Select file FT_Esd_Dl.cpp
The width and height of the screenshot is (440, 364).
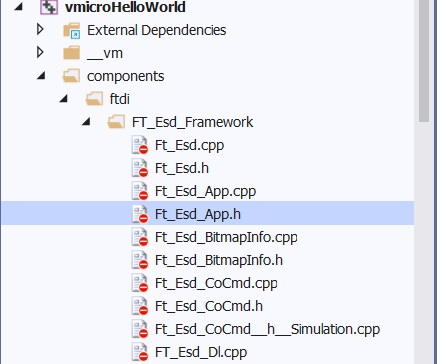click(201, 352)
